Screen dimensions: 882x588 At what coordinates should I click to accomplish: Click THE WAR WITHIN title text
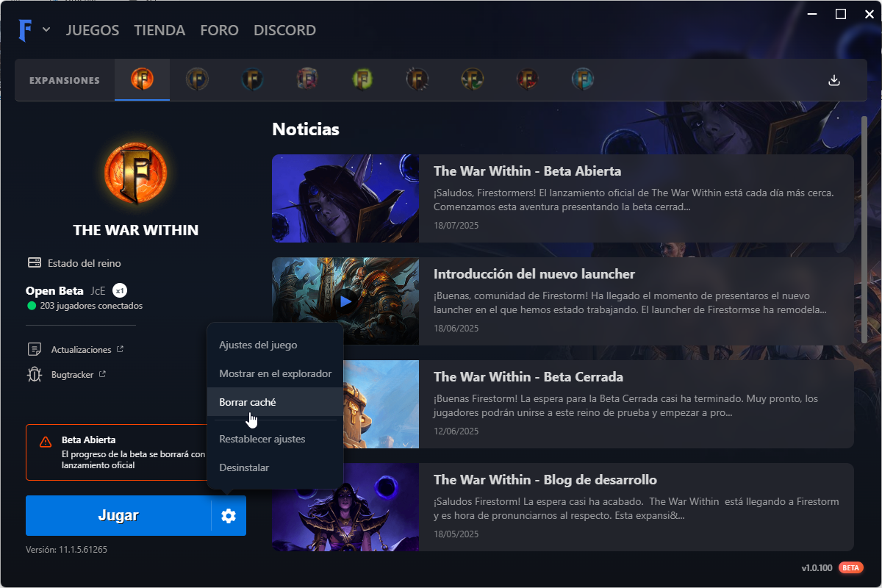click(x=136, y=230)
